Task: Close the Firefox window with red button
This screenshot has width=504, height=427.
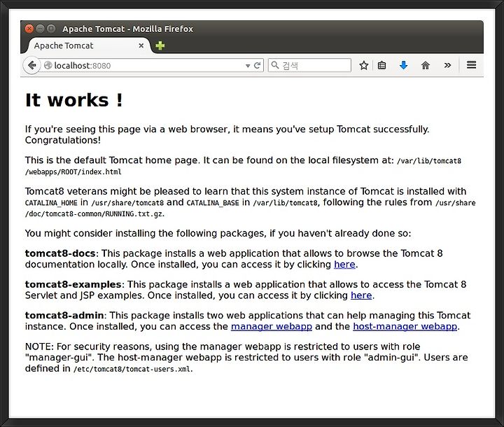Action: coord(29,29)
